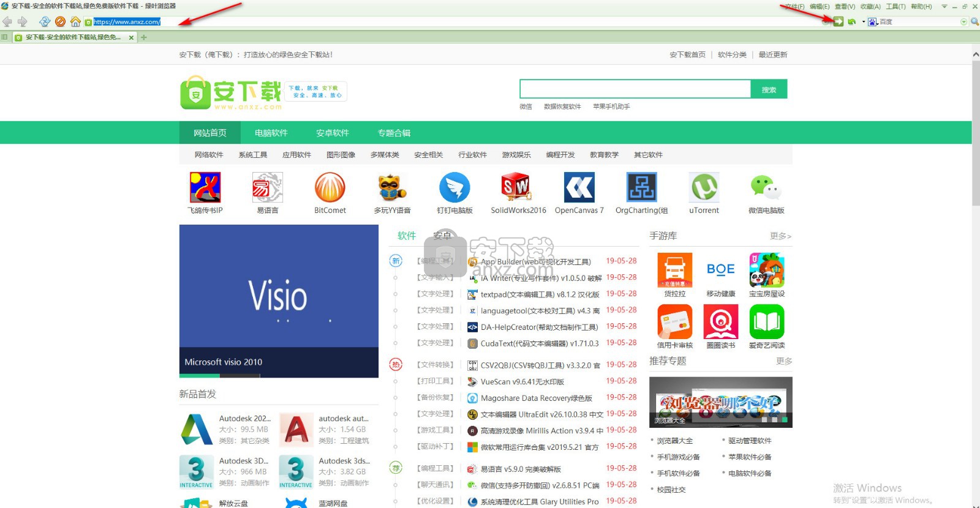Open the home page via house icon
Viewport: 980px width, 508px height.
75,21
